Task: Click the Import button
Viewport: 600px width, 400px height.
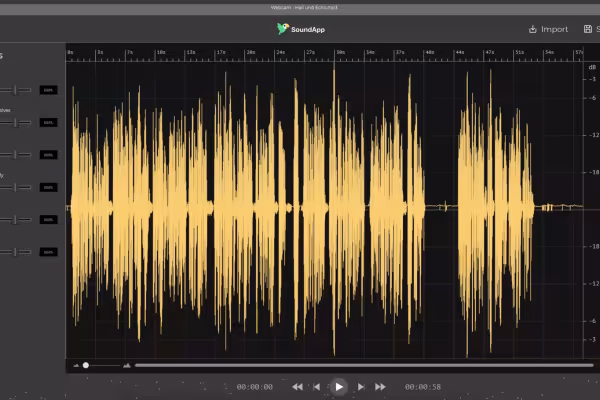Action: click(x=548, y=29)
